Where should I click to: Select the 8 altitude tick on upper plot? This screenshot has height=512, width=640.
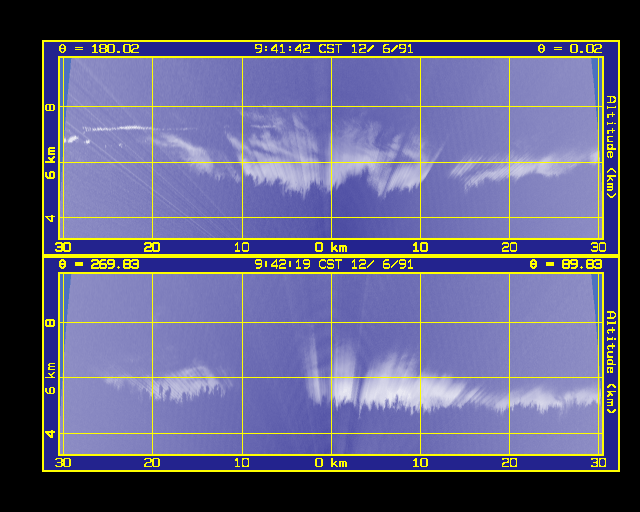point(50,107)
